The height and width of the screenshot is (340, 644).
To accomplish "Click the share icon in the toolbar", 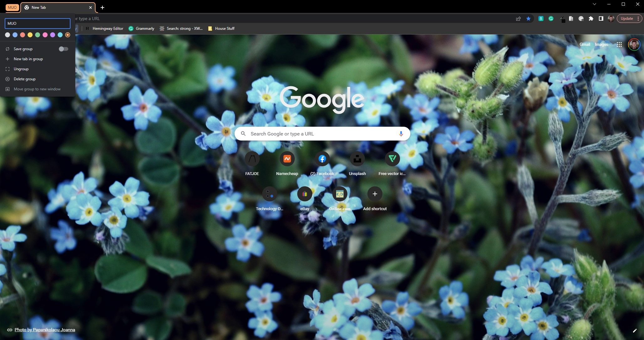I will click(x=518, y=18).
